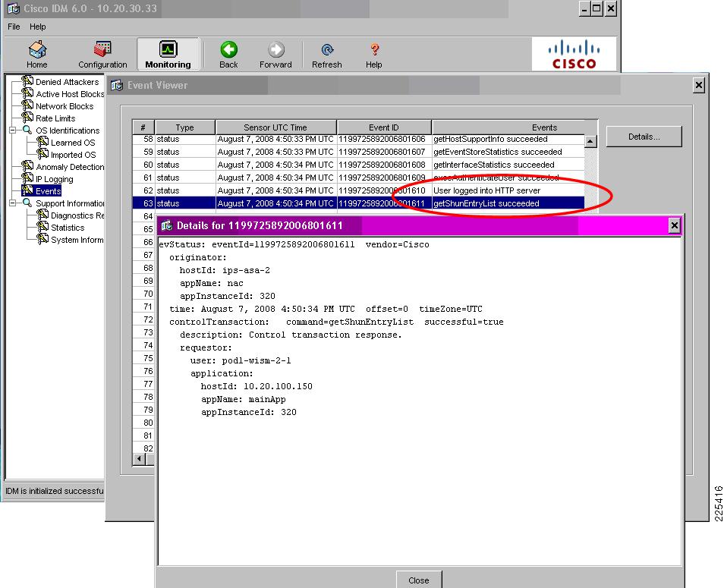The height and width of the screenshot is (588, 724).
Task: Click the Forward navigation icon
Action: [x=275, y=49]
